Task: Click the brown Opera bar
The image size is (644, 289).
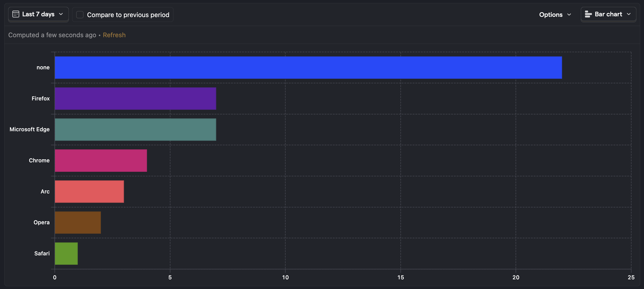Action: tap(78, 222)
